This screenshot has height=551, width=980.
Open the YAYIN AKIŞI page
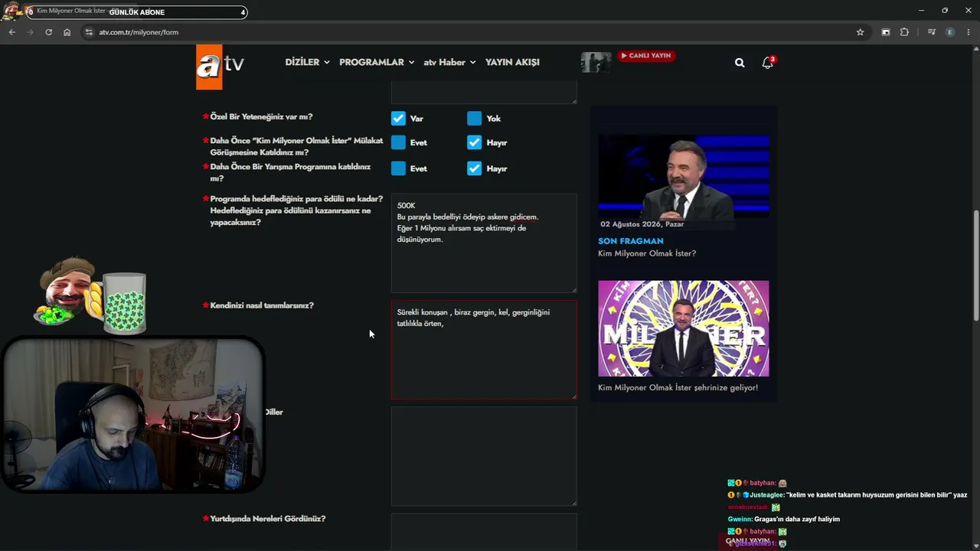point(512,62)
